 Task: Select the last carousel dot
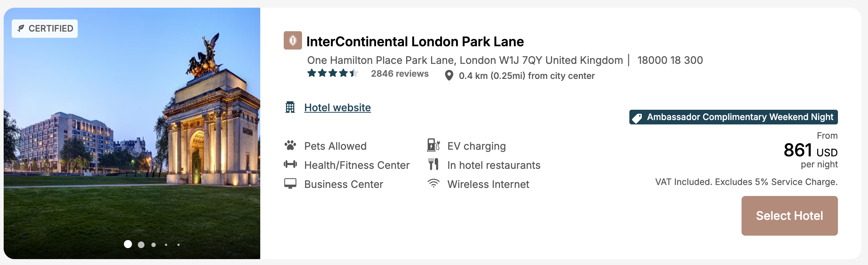(179, 244)
